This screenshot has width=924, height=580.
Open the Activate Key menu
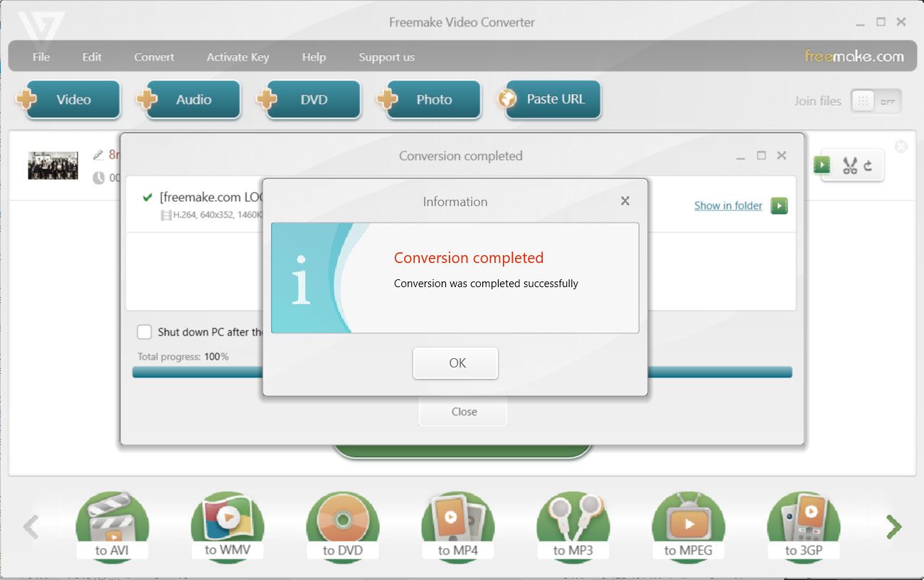pyautogui.click(x=238, y=57)
